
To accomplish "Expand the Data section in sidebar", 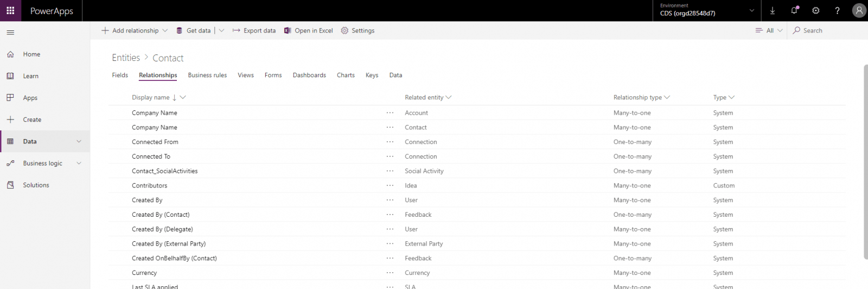I will (x=79, y=141).
